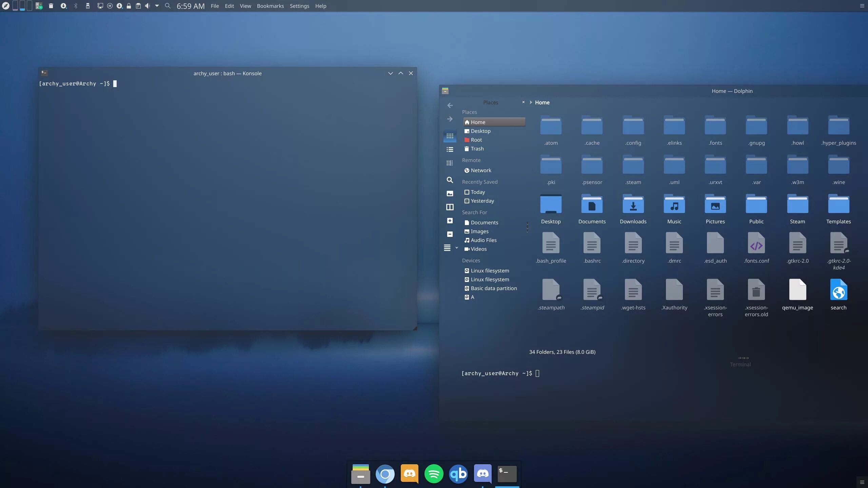Open Trash from the Places panel
This screenshot has width=868, height=488.
click(494, 148)
